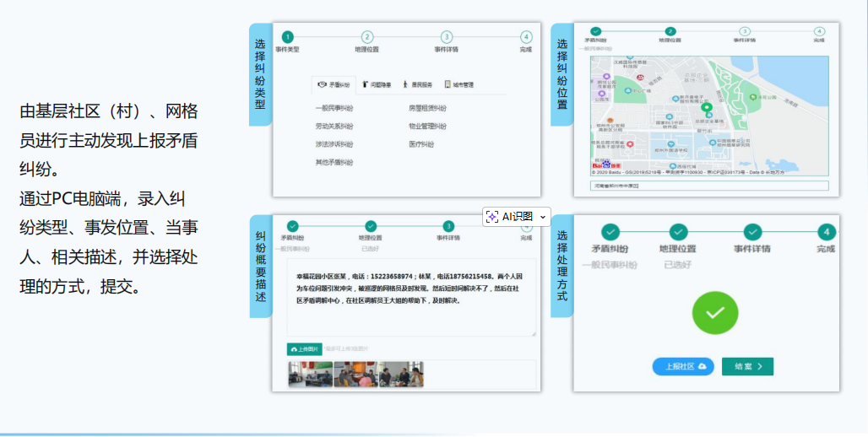The image size is (868, 437).
Task: Click active step 3 事件详情 in description panel
Action: [x=449, y=226]
